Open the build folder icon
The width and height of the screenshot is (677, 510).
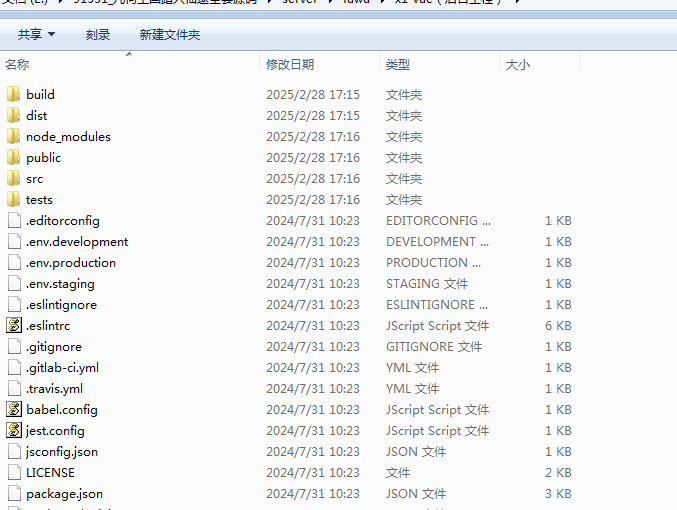pos(13,95)
